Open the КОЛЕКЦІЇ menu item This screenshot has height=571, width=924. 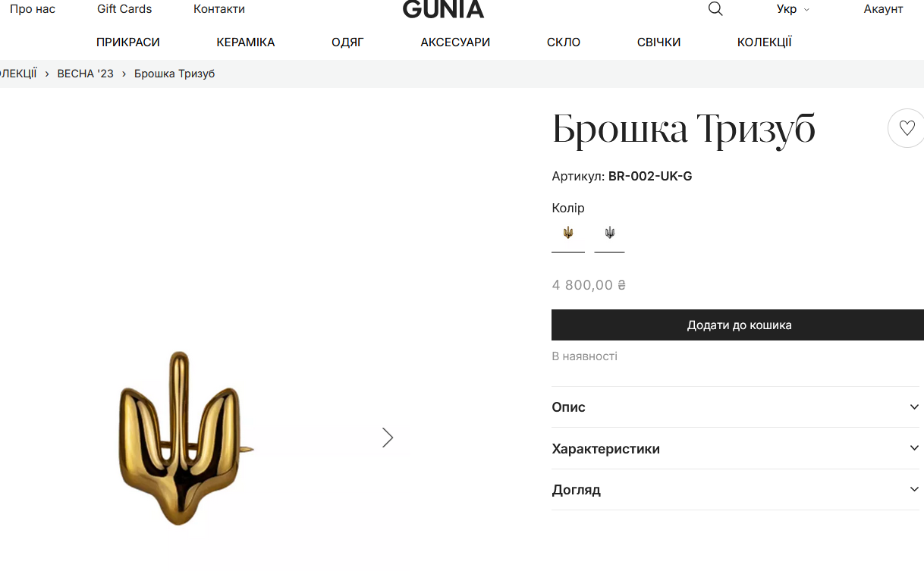765,42
